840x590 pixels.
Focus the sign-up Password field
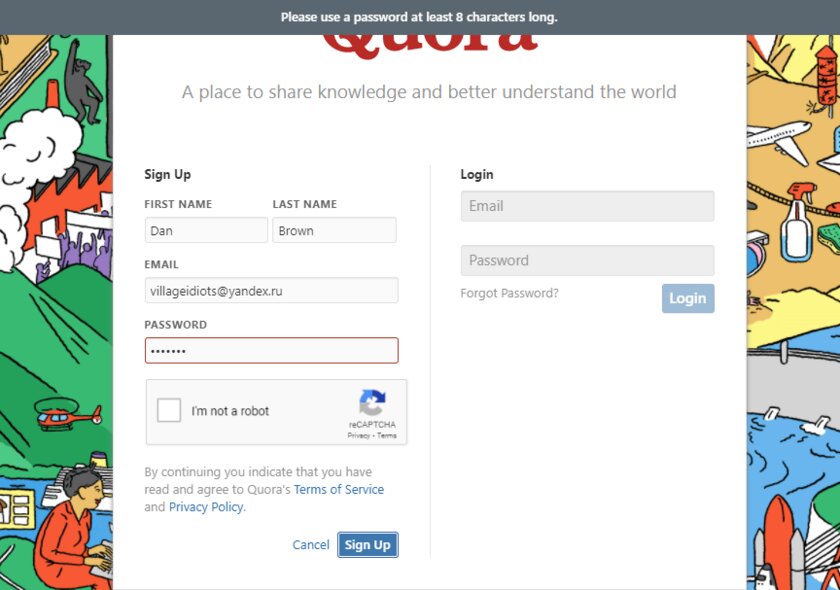(x=272, y=350)
